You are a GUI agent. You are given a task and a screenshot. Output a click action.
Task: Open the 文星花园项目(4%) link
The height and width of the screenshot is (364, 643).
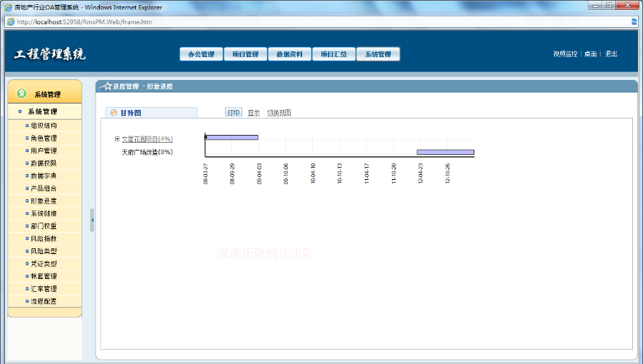click(x=147, y=139)
